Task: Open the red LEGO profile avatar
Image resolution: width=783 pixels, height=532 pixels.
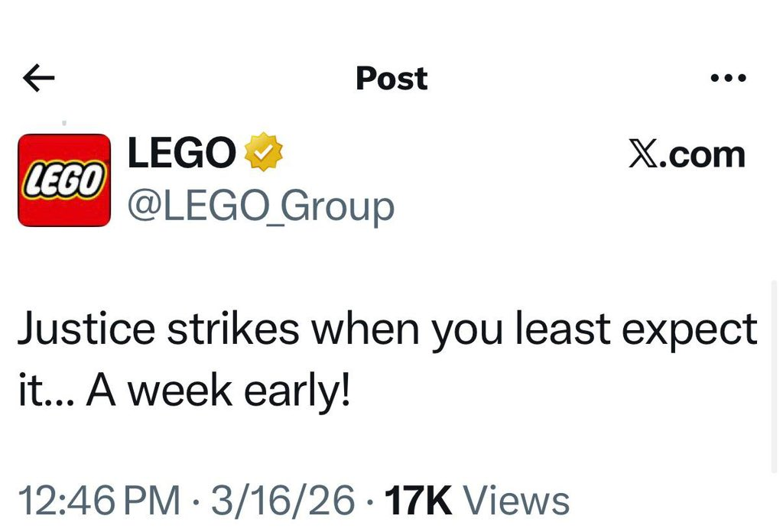Action: point(64,180)
